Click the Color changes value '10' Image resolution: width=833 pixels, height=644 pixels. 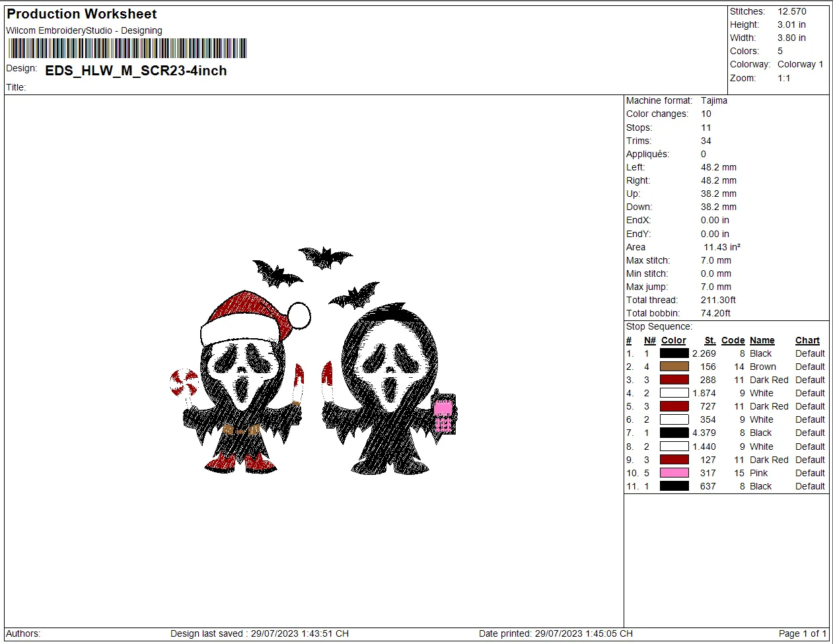(706, 114)
